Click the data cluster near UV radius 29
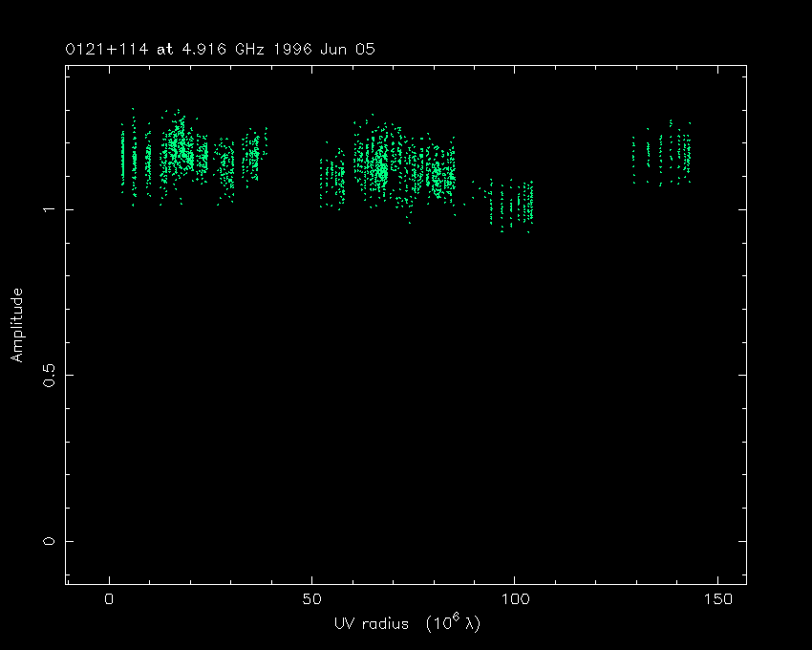This screenshot has height=650, width=812. click(226, 167)
